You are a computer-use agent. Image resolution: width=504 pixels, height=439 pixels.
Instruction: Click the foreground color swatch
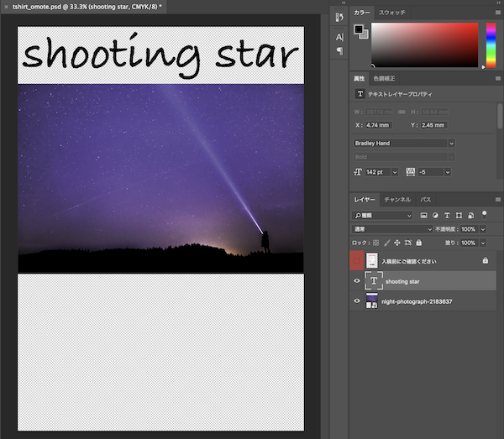(359, 29)
